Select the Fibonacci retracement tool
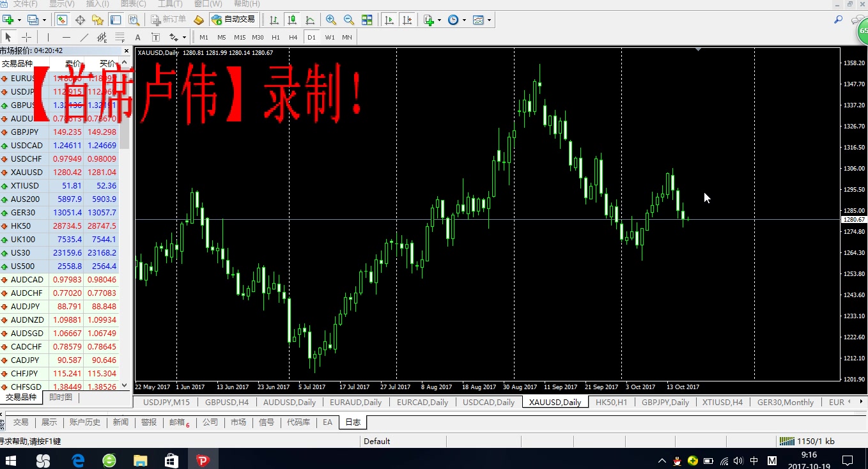The width and height of the screenshot is (868, 469). point(120,37)
